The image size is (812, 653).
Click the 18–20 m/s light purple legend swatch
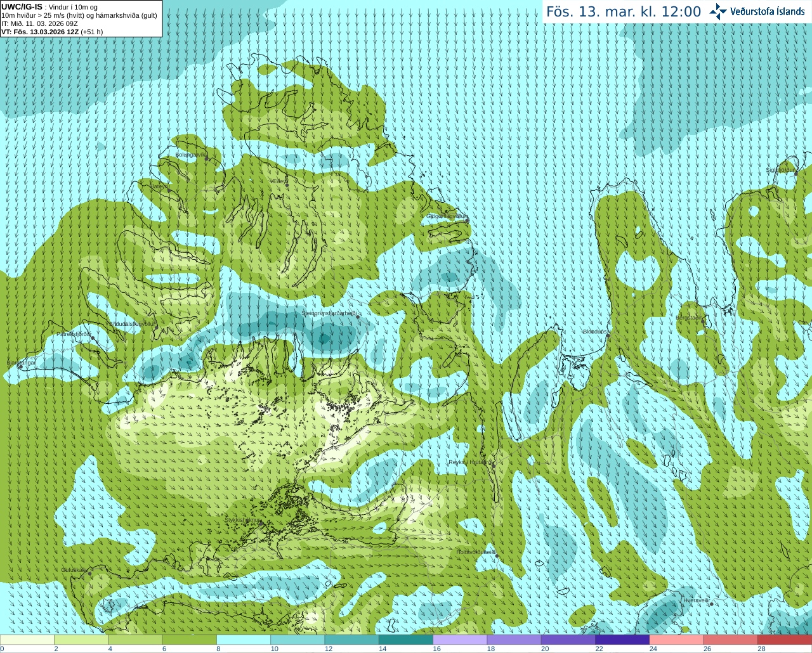click(514, 640)
